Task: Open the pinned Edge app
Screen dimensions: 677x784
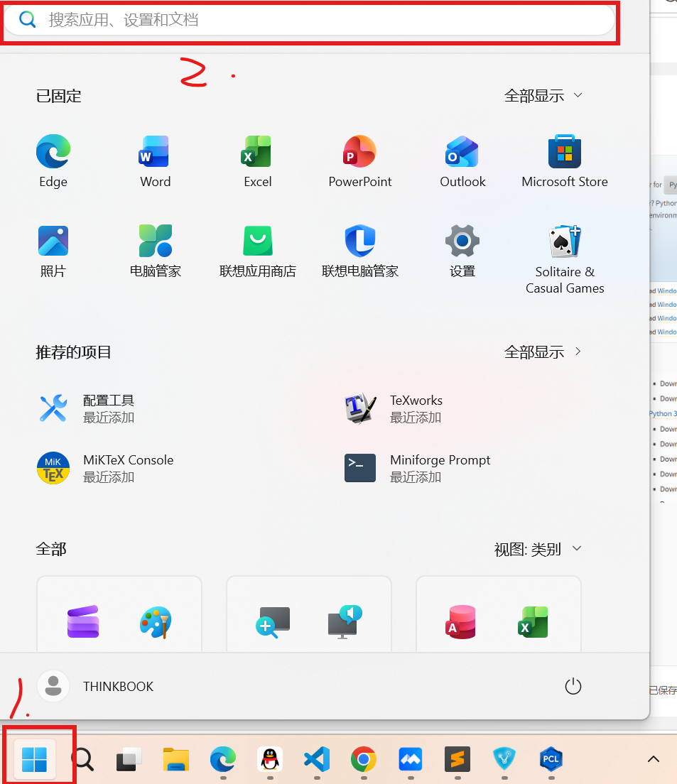Action: [53, 160]
